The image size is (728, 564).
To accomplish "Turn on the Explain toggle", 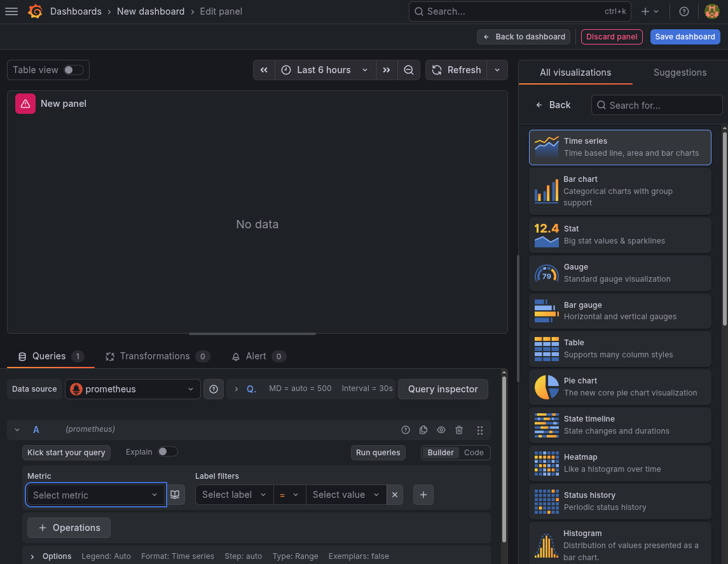I will [x=167, y=451].
